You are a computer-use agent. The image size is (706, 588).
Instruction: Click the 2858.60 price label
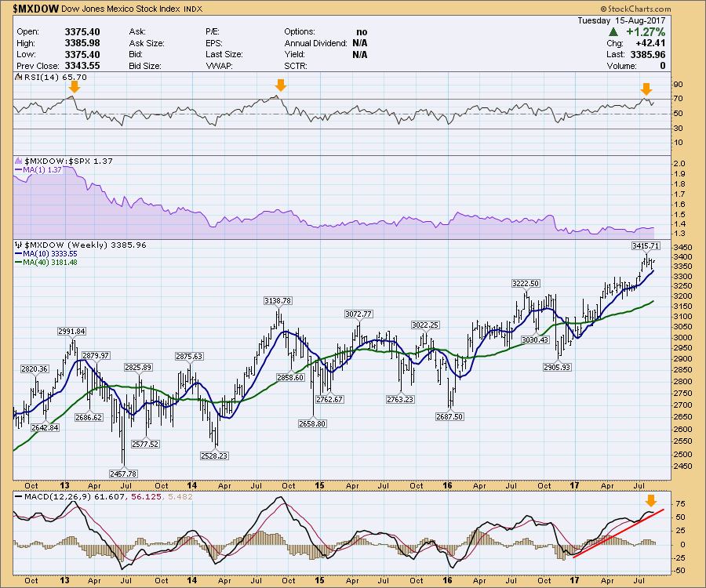click(290, 377)
